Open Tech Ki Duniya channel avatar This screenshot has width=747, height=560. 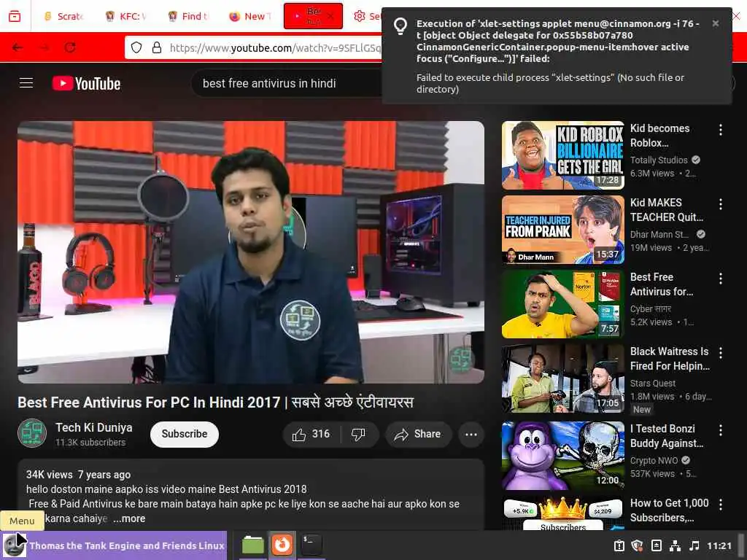[32, 433]
